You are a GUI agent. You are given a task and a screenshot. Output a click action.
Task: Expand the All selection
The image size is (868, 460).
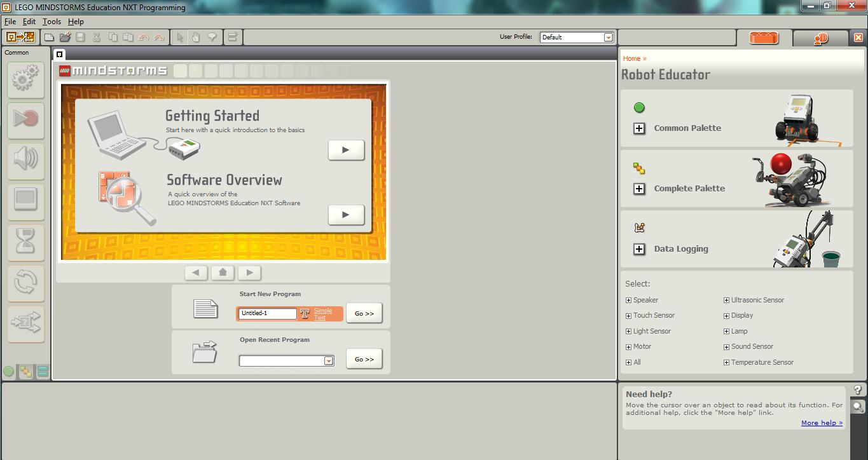pyautogui.click(x=628, y=362)
